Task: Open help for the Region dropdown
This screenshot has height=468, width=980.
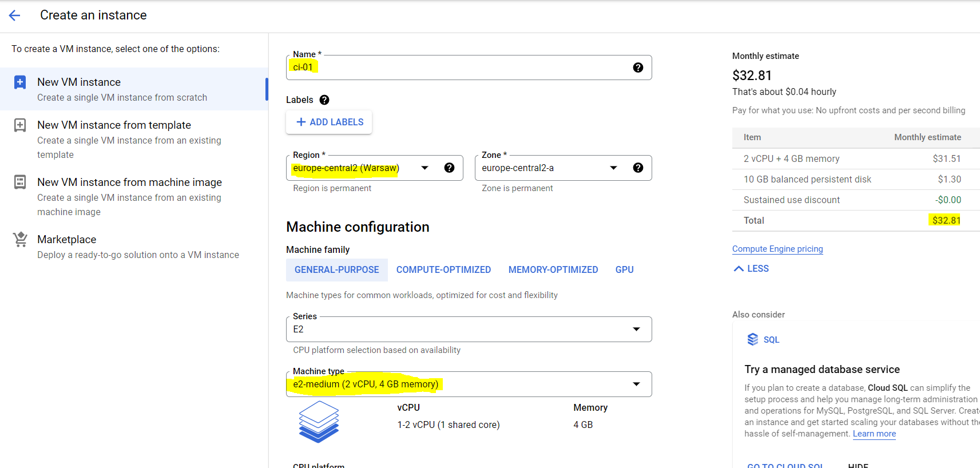Action: pos(449,168)
